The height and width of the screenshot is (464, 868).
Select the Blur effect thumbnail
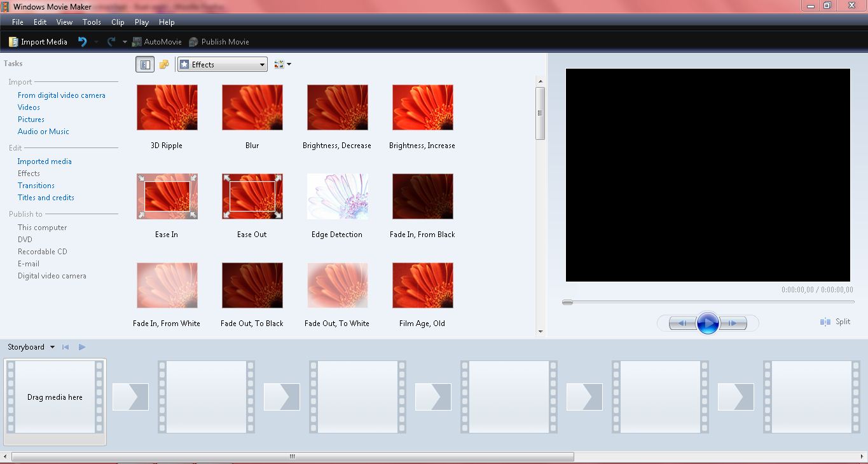coord(252,107)
